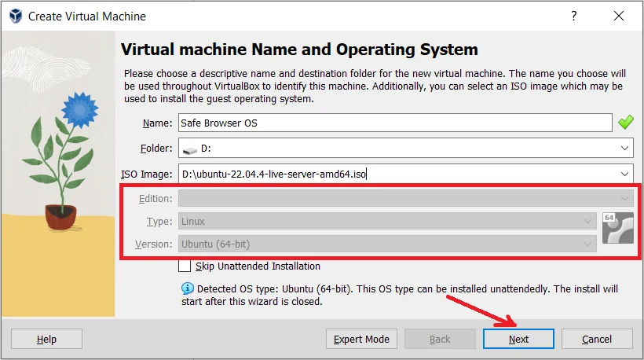Open the question mark help in title bar

(574, 16)
